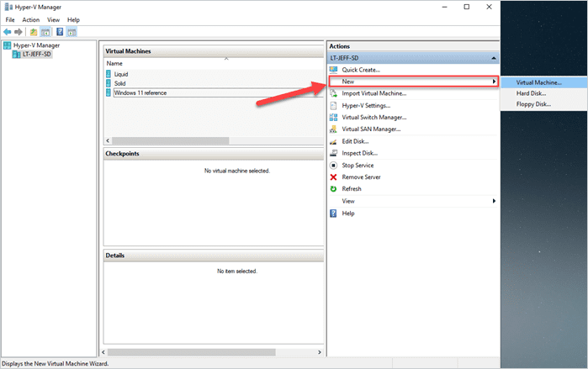Click the New action in the Actions pane
This screenshot has width=588, height=369.
(414, 82)
